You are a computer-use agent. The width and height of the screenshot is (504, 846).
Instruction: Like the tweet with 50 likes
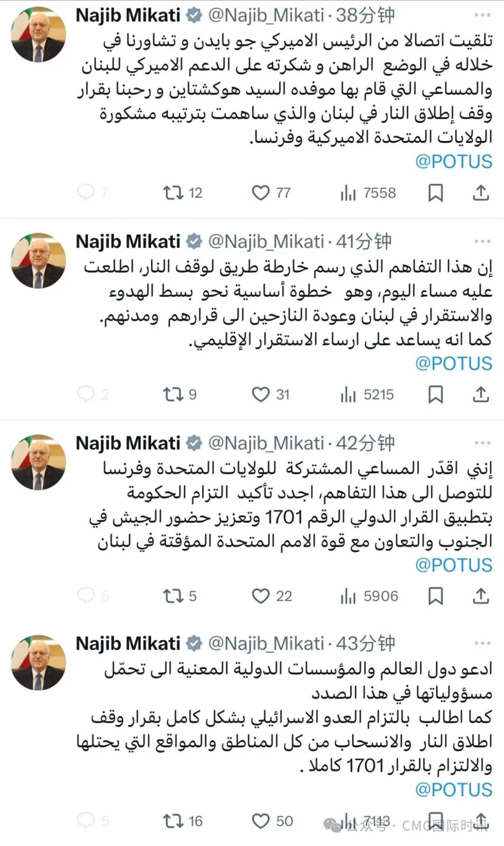260,821
